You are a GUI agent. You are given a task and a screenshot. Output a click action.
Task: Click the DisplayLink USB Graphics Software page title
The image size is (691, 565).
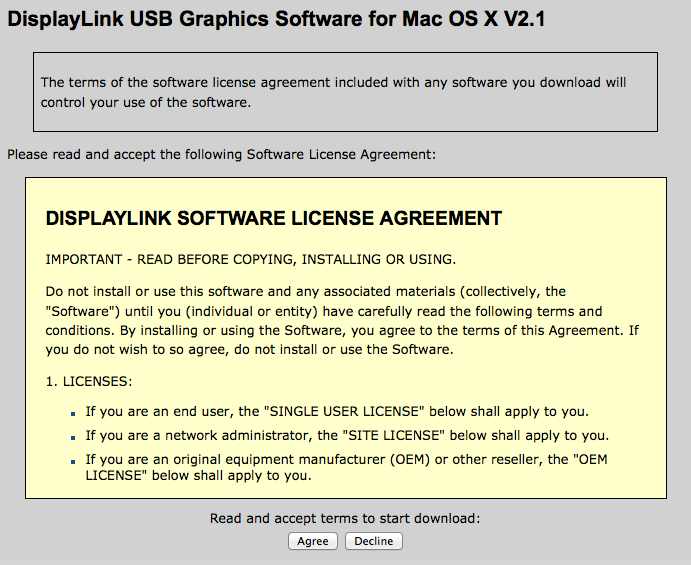[276, 19]
